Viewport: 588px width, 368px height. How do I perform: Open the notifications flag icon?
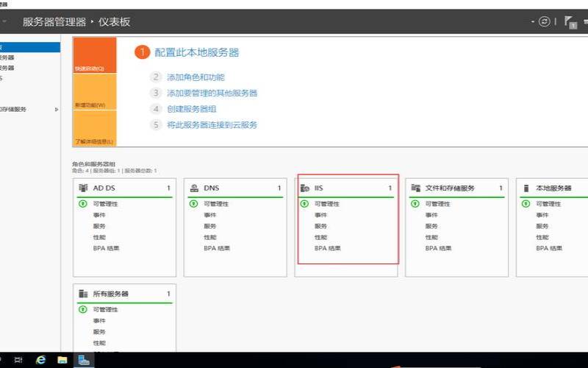570,22
